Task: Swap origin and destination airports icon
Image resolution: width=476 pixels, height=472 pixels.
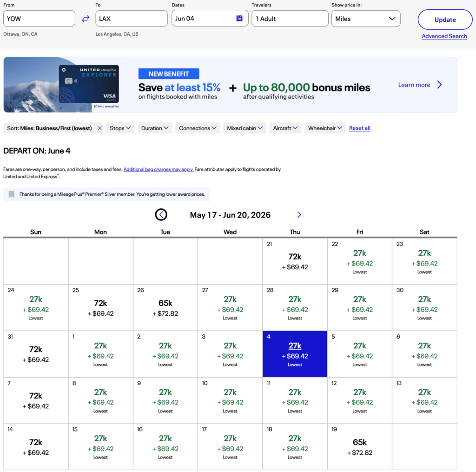Action: click(86, 19)
